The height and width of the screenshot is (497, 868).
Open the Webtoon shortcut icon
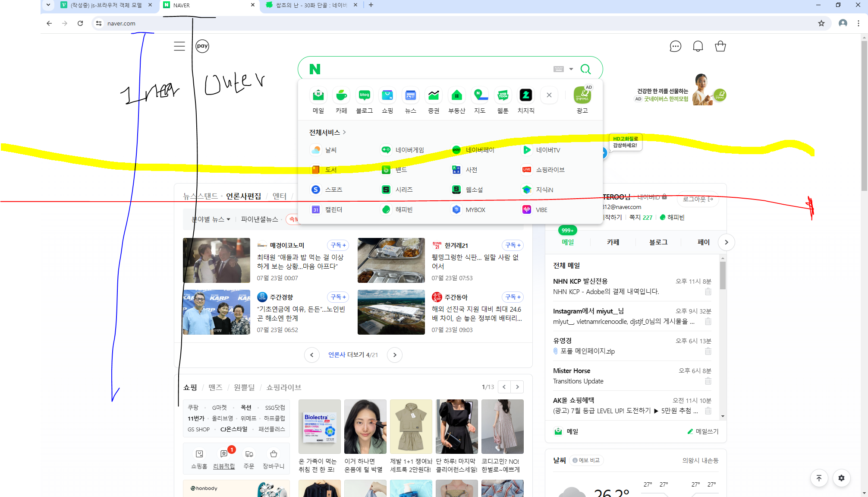(503, 95)
